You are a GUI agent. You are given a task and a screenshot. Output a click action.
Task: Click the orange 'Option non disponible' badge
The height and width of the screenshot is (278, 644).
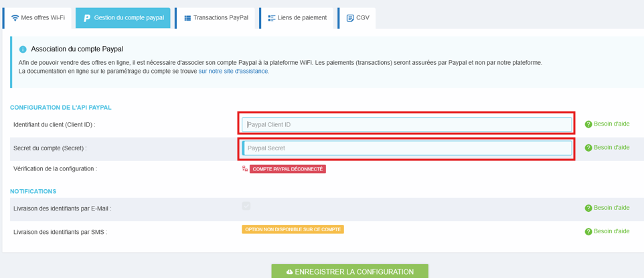coord(293,229)
